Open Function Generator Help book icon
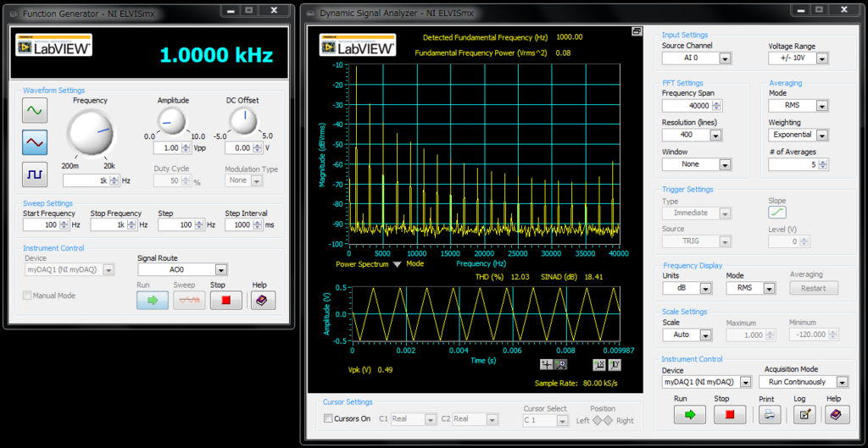 [263, 300]
